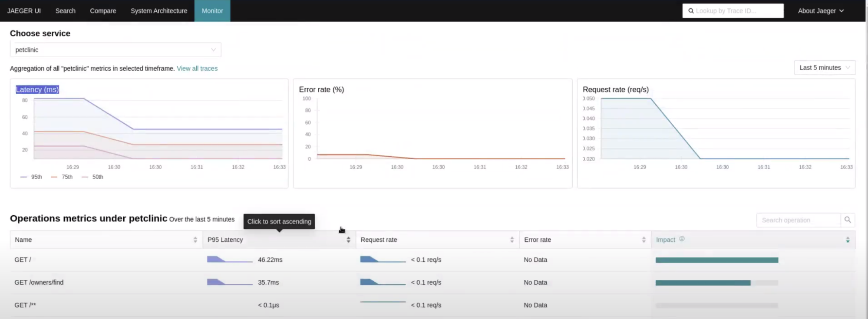Click the Impact info icon

(x=682, y=239)
